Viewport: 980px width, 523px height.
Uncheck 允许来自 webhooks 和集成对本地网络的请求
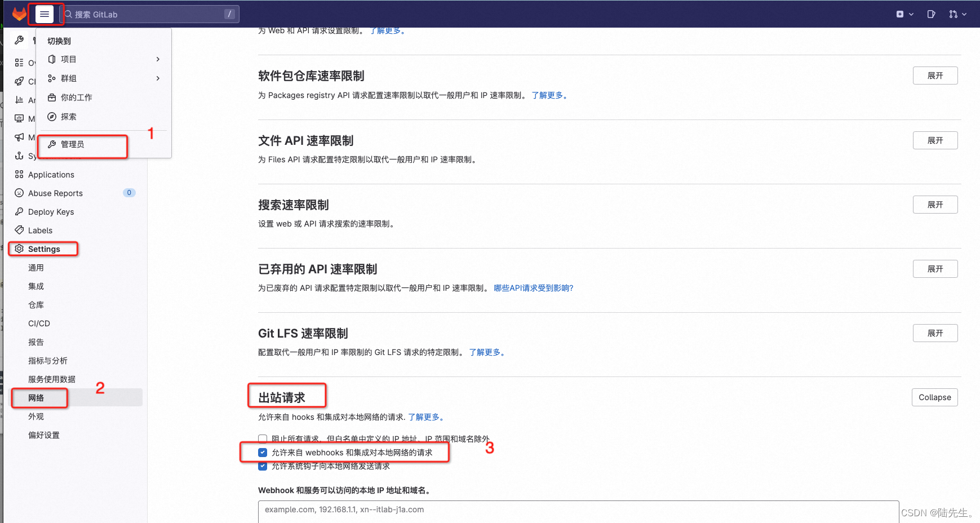pyautogui.click(x=263, y=452)
